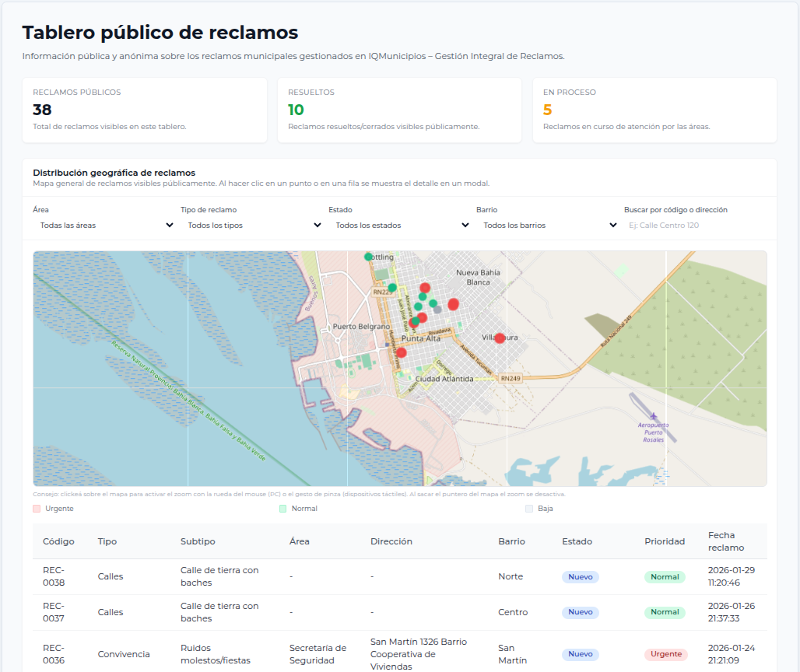Click the 'Urgente' priority badge of REC-0036

point(665,654)
